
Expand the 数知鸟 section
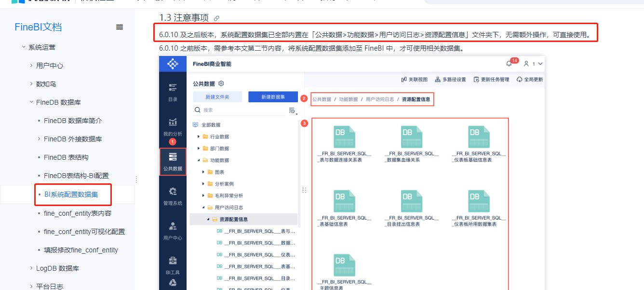[31, 84]
